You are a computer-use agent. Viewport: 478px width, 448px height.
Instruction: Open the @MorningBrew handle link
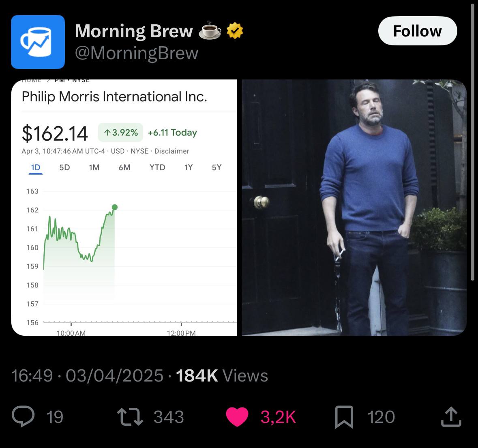(137, 53)
